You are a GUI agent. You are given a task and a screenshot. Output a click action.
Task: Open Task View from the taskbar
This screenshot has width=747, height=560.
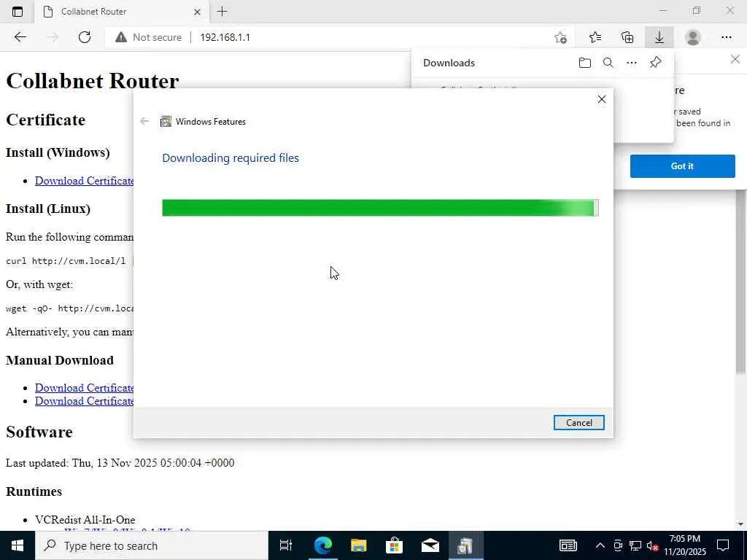(x=286, y=545)
